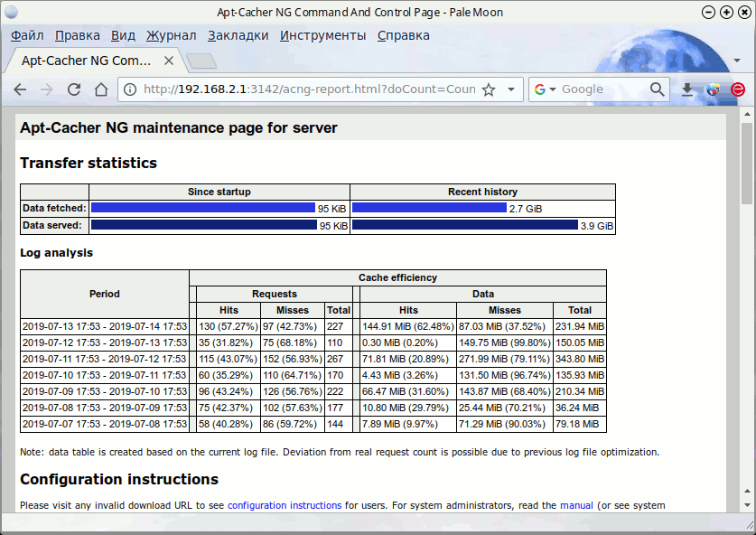Click the red circular extension icon

click(x=738, y=89)
